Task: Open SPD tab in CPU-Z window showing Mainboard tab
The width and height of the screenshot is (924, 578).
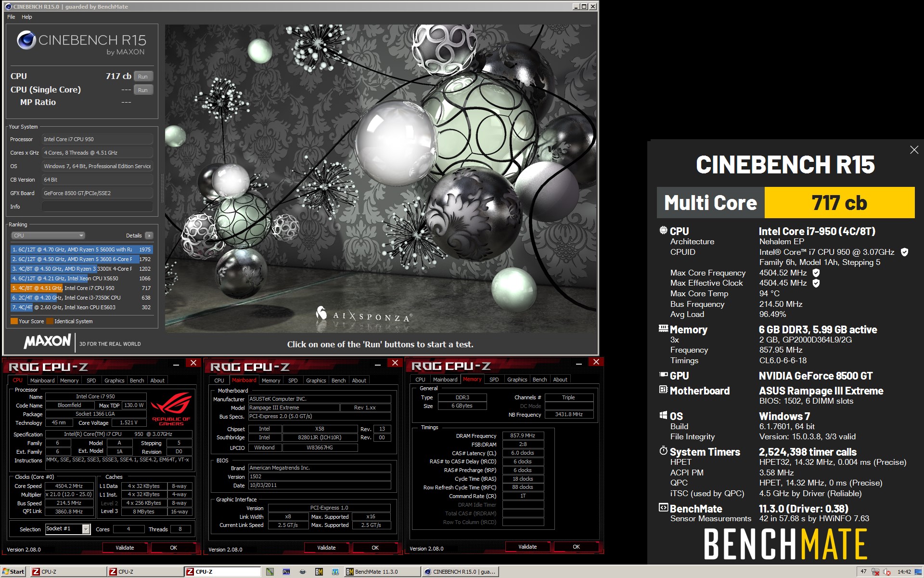Action: (293, 381)
